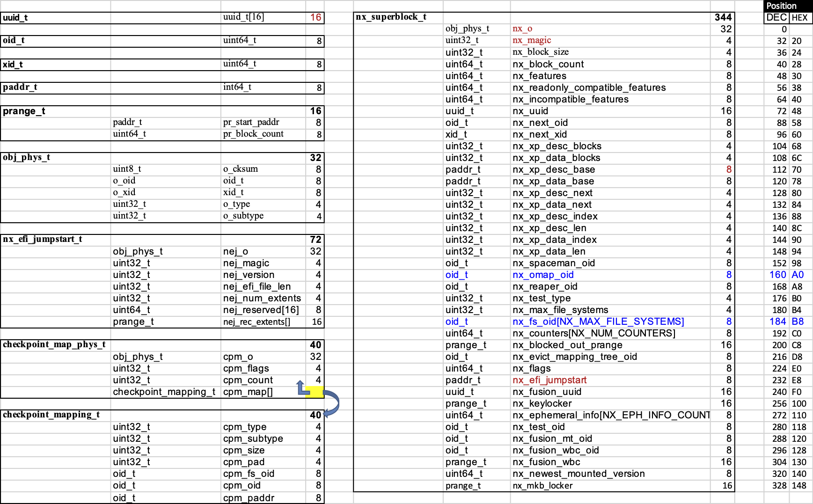
Task: Select the nx_efi_jumpstart_t struct header
Action: 55,240
